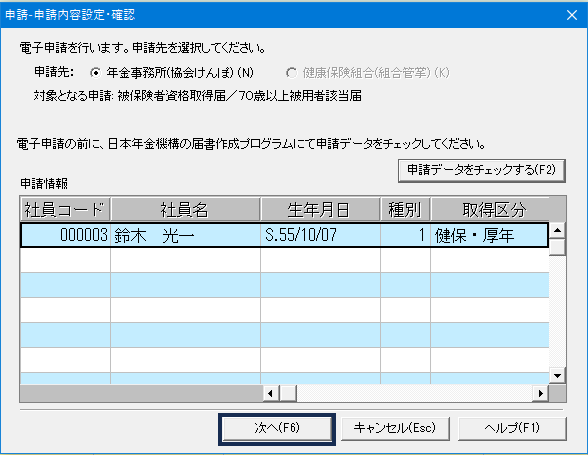The height and width of the screenshot is (455, 588).
Task: Select 健保・厚年 cell
Action: 489,236
